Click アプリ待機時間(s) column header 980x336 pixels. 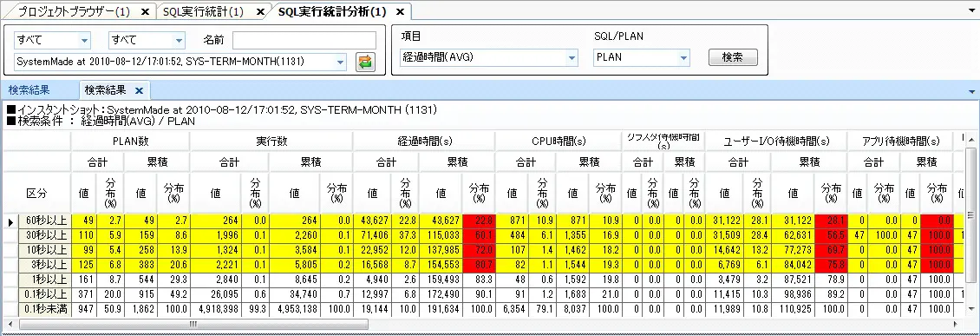900,142
